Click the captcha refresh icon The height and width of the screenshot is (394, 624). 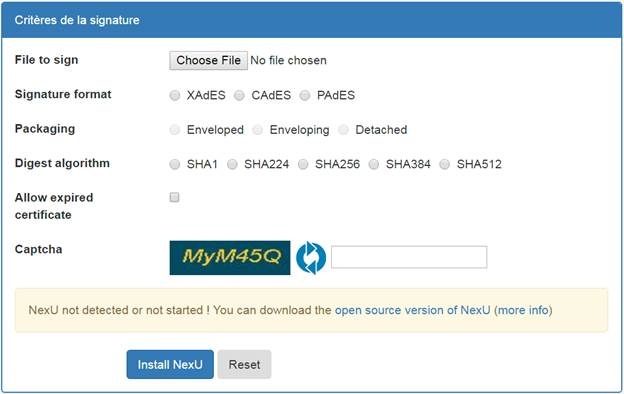pyautogui.click(x=311, y=257)
